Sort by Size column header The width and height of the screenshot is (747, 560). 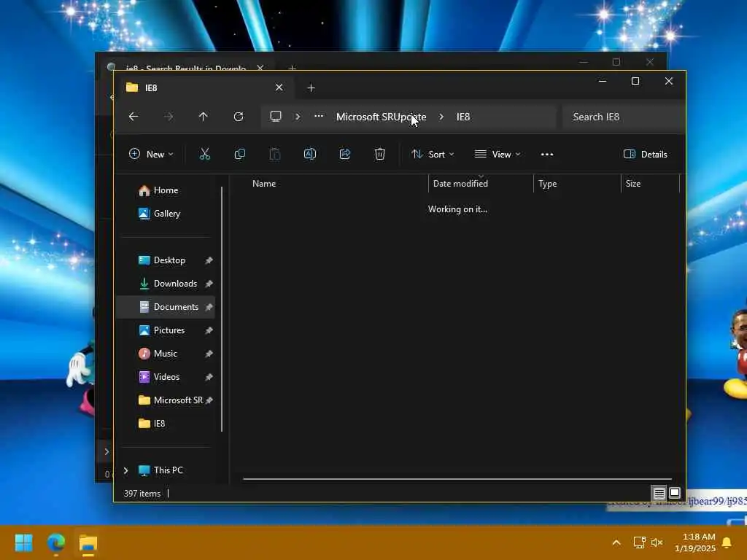[x=650, y=184]
